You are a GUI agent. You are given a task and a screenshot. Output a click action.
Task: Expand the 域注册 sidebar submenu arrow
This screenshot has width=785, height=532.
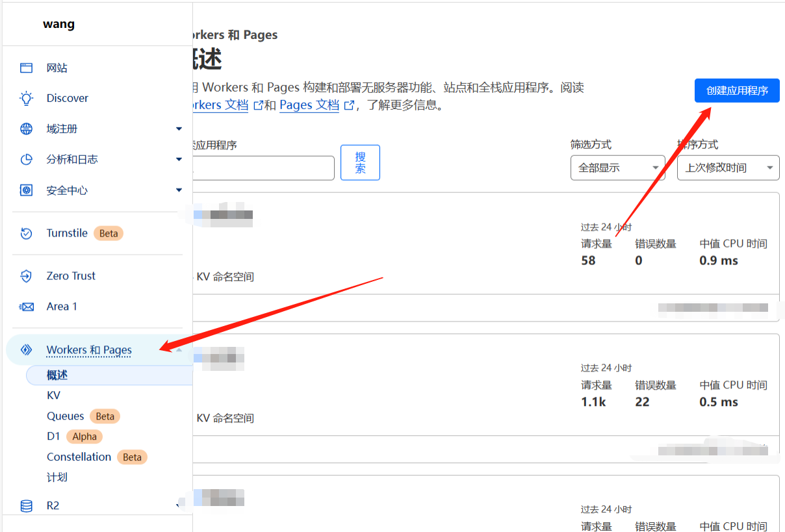[x=179, y=129]
